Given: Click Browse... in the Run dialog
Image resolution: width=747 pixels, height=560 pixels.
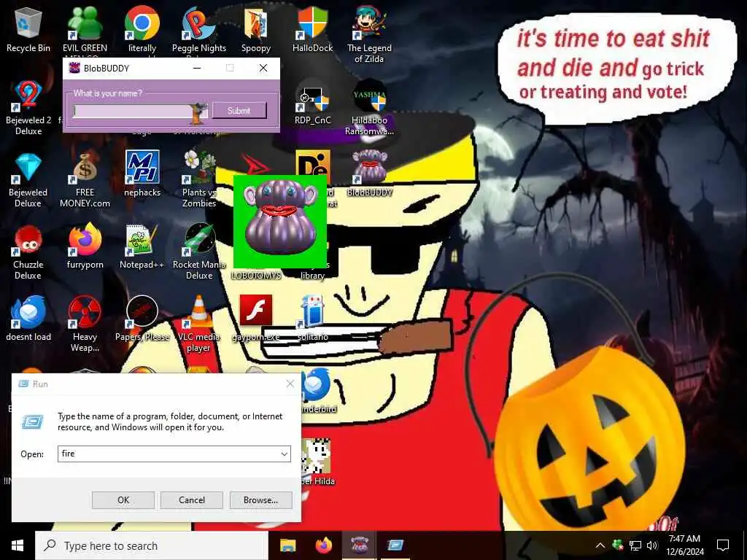Looking at the screenshot, I should 260,500.
